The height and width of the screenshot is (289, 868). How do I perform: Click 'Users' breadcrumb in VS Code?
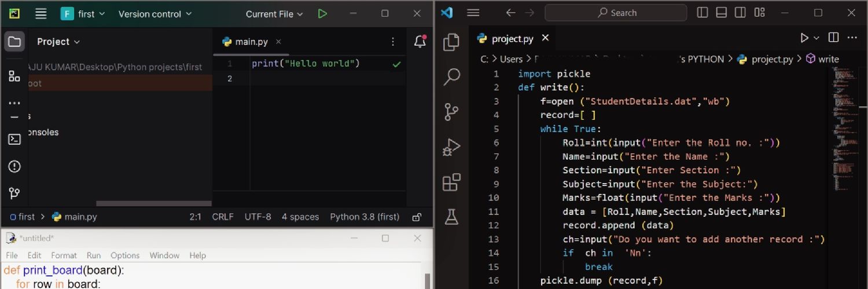coord(511,59)
